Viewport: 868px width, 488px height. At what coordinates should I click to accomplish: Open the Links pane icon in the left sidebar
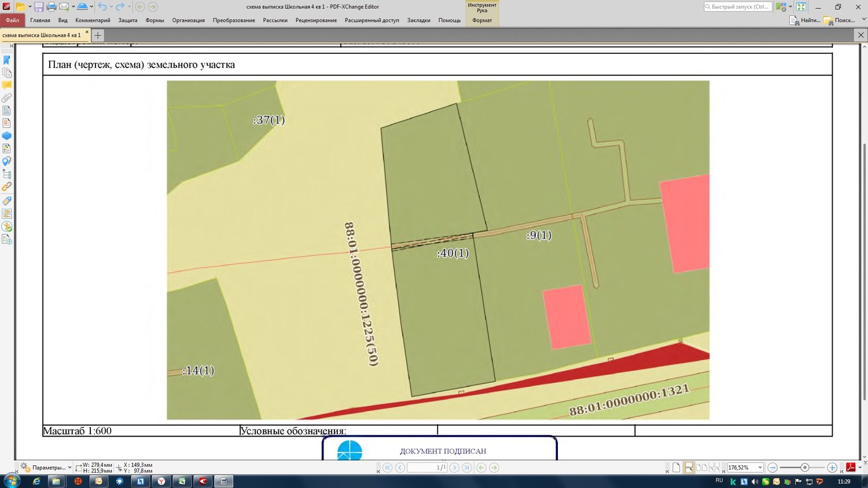[7, 187]
